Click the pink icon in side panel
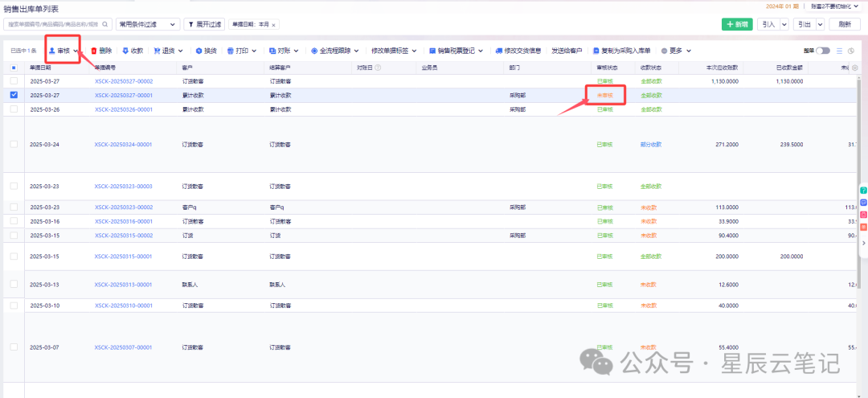Screen dimensions: 868x398 click(863, 215)
